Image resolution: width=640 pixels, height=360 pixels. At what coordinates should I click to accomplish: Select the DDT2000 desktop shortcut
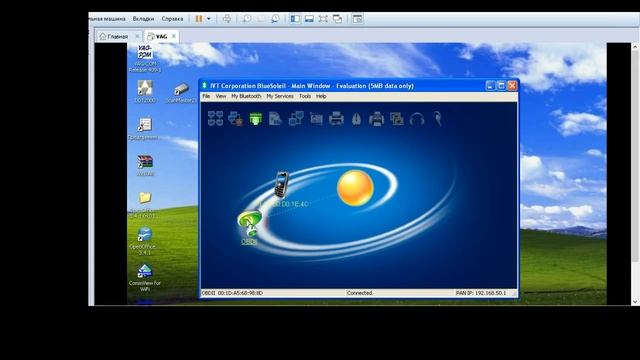(x=145, y=91)
